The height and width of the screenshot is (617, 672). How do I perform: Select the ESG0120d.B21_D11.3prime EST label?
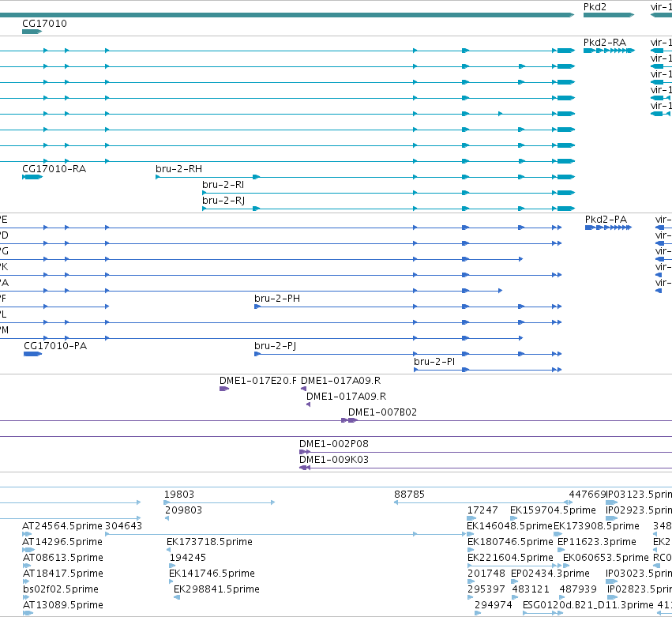click(x=588, y=605)
